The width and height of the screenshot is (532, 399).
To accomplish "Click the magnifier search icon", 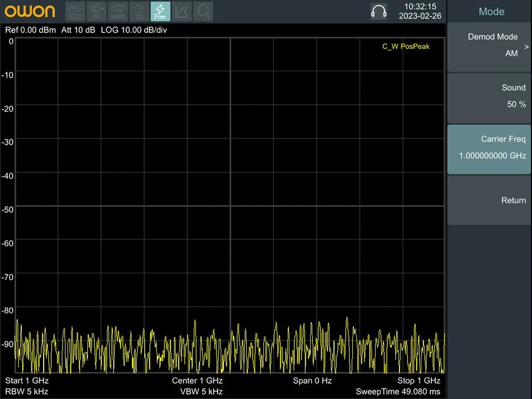I will pyautogui.click(x=203, y=11).
